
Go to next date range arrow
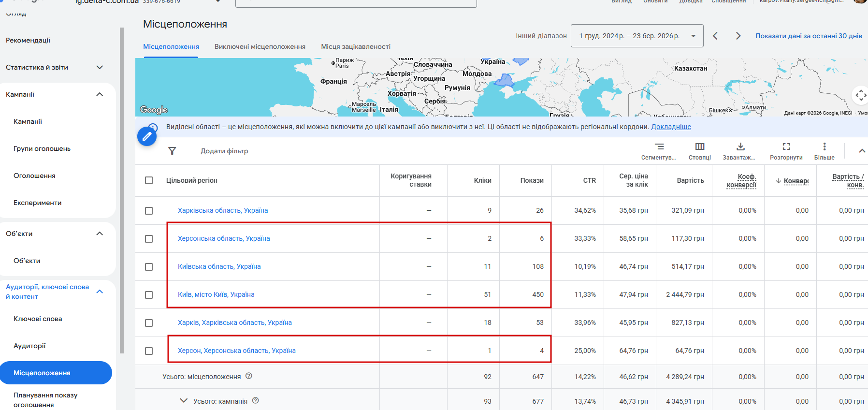coord(738,36)
